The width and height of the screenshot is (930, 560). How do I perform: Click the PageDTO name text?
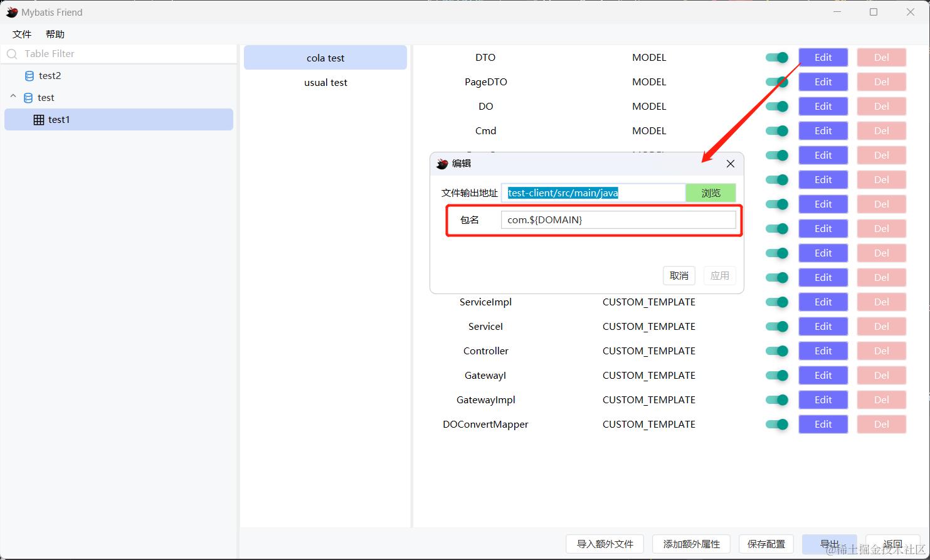tap(485, 82)
